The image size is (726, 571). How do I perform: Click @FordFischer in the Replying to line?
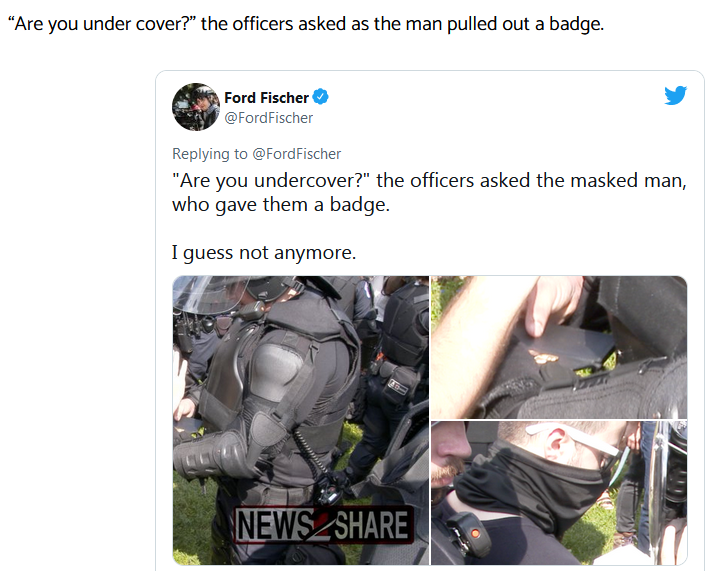coord(296,154)
